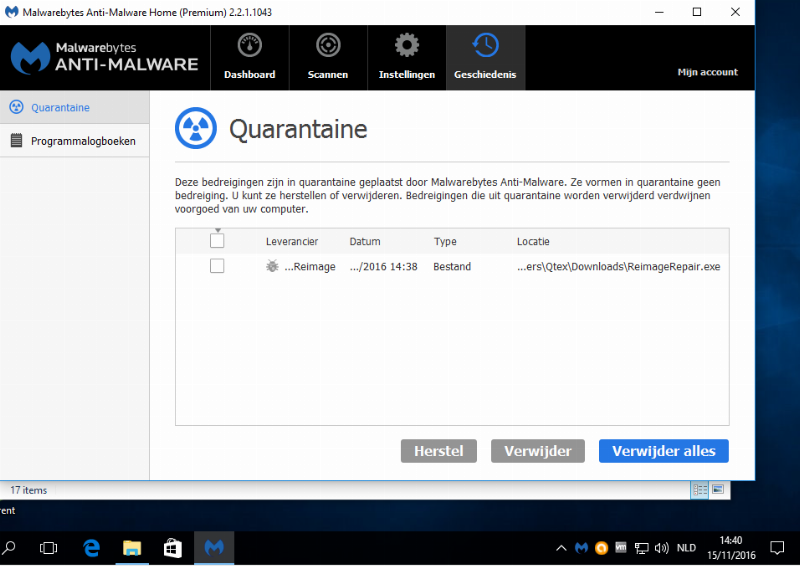Click the large Quarantaine header icon
The width and height of the screenshot is (800, 566).
point(195,128)
